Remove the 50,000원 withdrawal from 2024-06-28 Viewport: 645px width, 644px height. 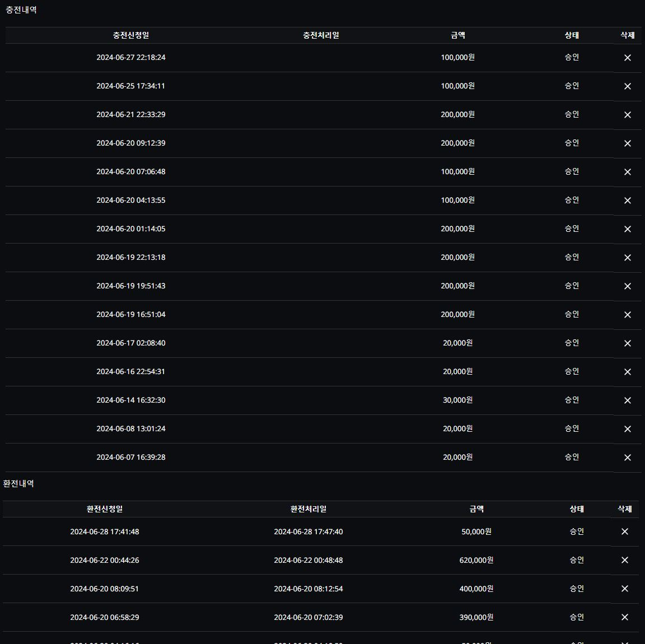[625, 531]
